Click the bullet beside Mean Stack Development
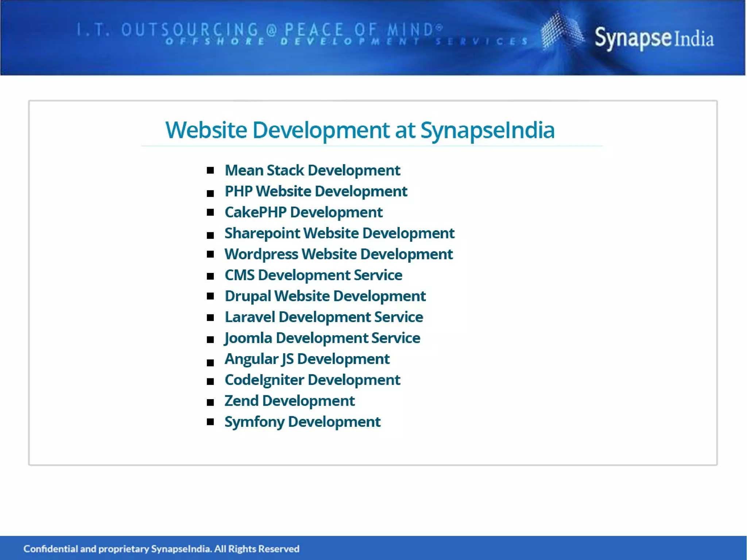 210,170
